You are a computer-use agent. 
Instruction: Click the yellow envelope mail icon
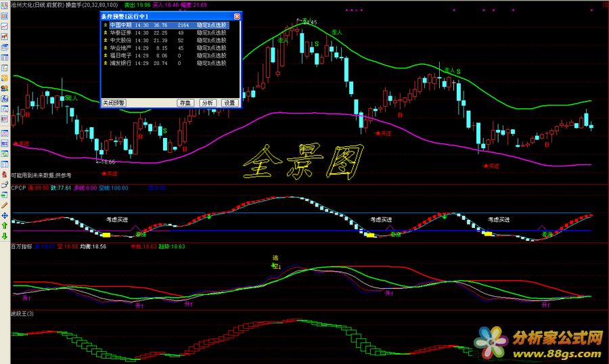click(4, 78)
